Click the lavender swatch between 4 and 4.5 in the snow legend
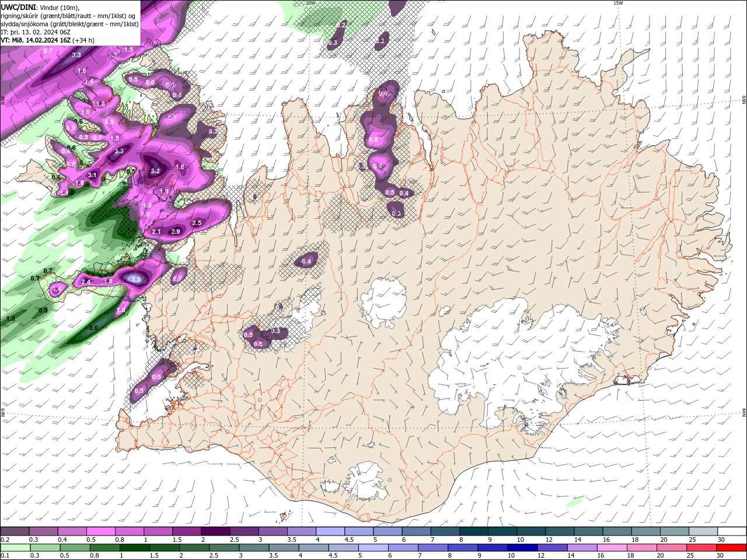Screen dimensions: 747x560 (330, 531)
